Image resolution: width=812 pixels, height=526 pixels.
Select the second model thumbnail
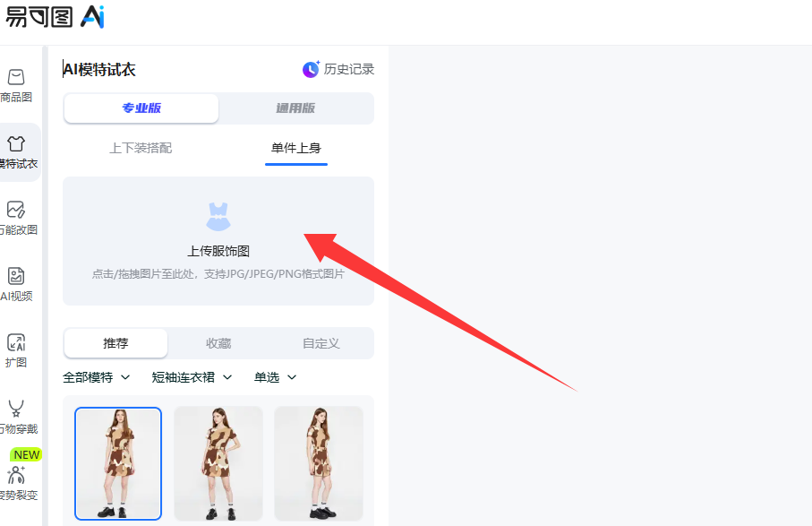[x=218, y=462]
